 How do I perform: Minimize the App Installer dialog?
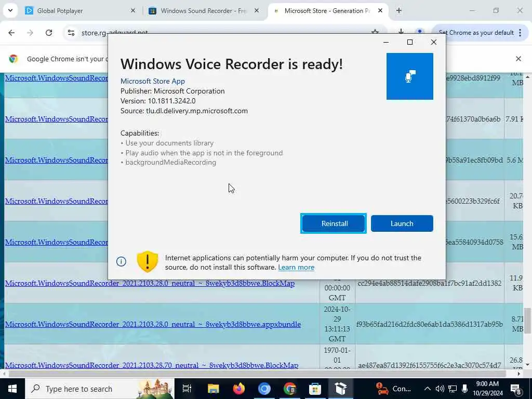pyautogui.click(x=386, y=42)
